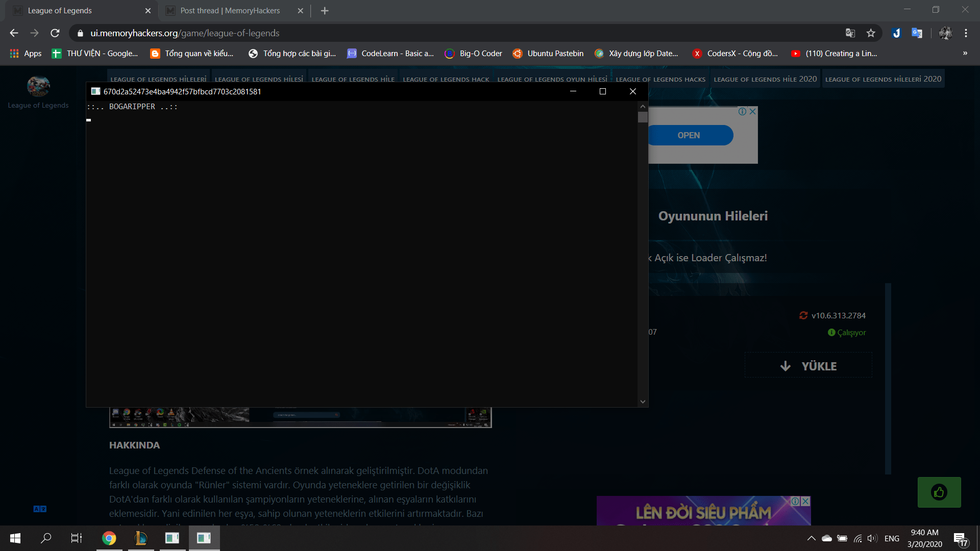The height and width of the screenshot is (551, 980).
Task: Open the Big-O Coder bookmark
Action: coord(473,54)
